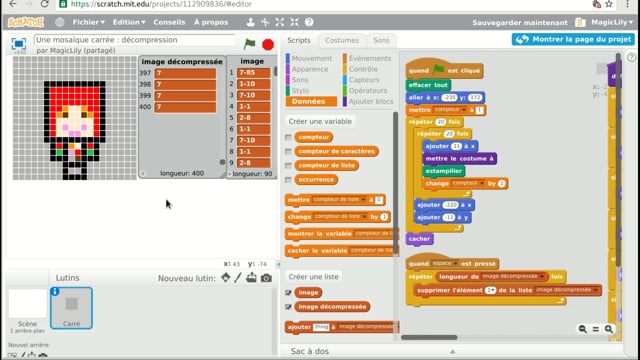Upload sprite from file
Viewport: 640px width, 360px height.
(x=251, y=278)
